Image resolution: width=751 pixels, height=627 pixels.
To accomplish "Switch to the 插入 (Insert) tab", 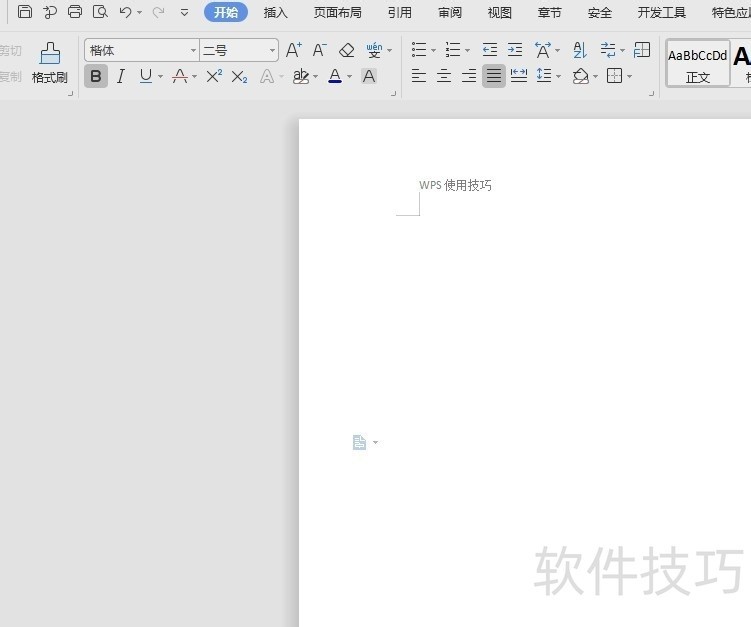I will [275, 12].
